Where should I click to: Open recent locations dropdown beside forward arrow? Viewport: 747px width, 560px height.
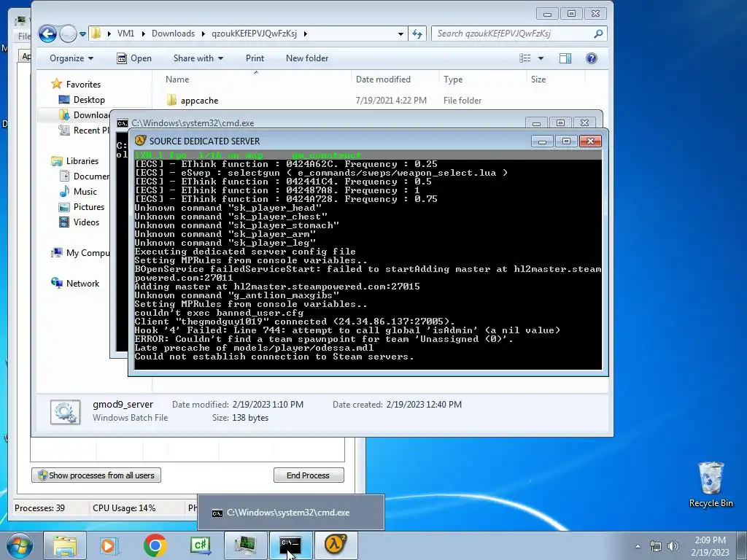point(82,34)
